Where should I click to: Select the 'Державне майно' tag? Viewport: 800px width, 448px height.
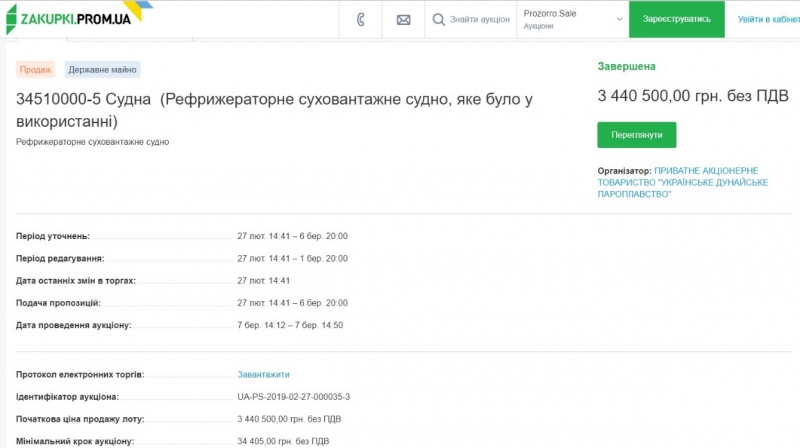click(x=102, y=70)
